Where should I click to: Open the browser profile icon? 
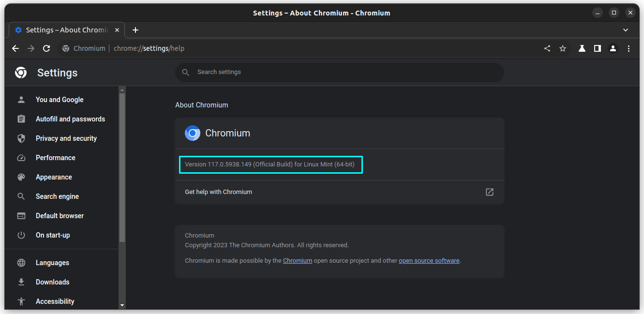[613, 48]
